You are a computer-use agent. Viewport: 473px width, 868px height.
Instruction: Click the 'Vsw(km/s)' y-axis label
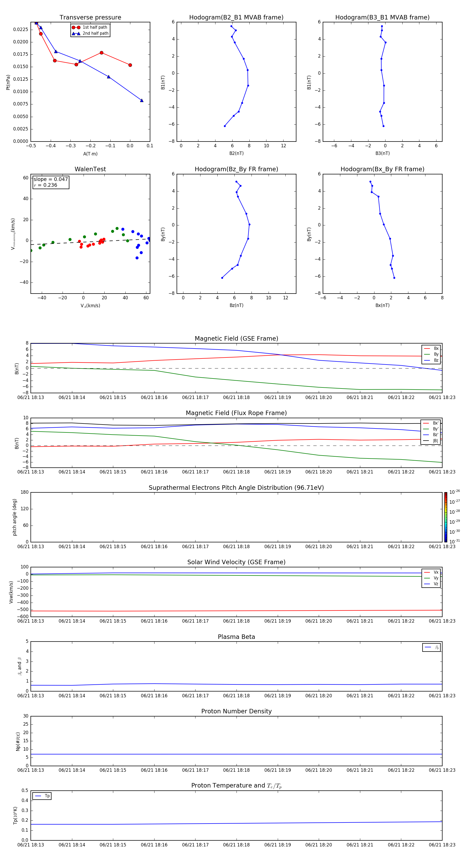[11, 592]
